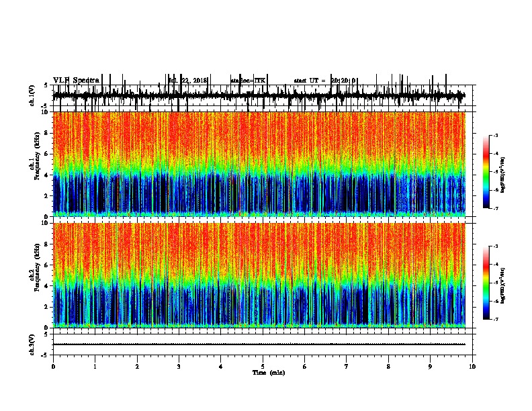Click the "station=ITK" header label
Screen dimensions: 532x411
[x=248, y=81]
